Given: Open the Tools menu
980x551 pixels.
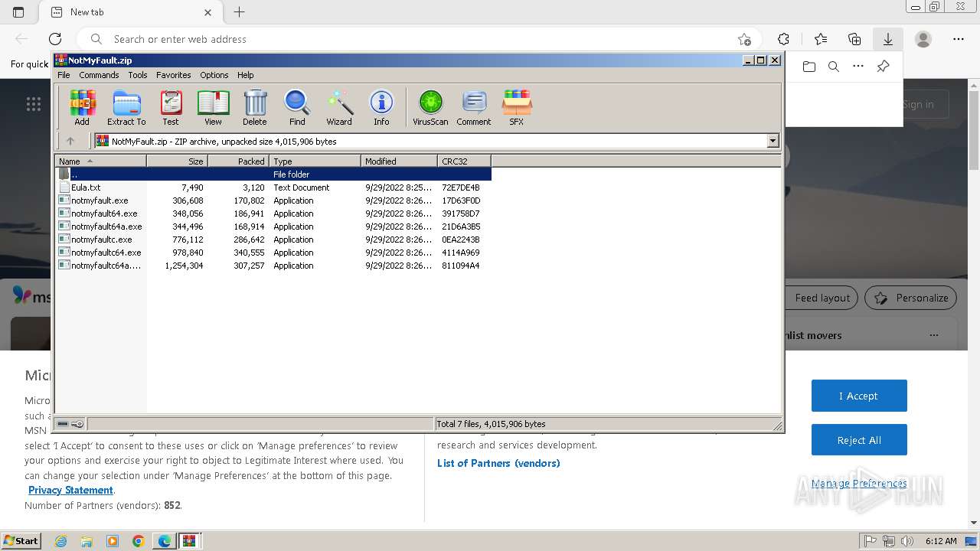Looking at the screenshot, I should (138, 75).
